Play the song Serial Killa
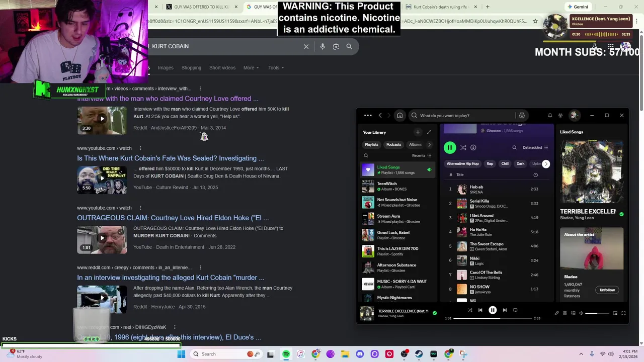Image resolution: width=644 pixels, height=362 pixels. pyautogui.click(x=498, y=203)
